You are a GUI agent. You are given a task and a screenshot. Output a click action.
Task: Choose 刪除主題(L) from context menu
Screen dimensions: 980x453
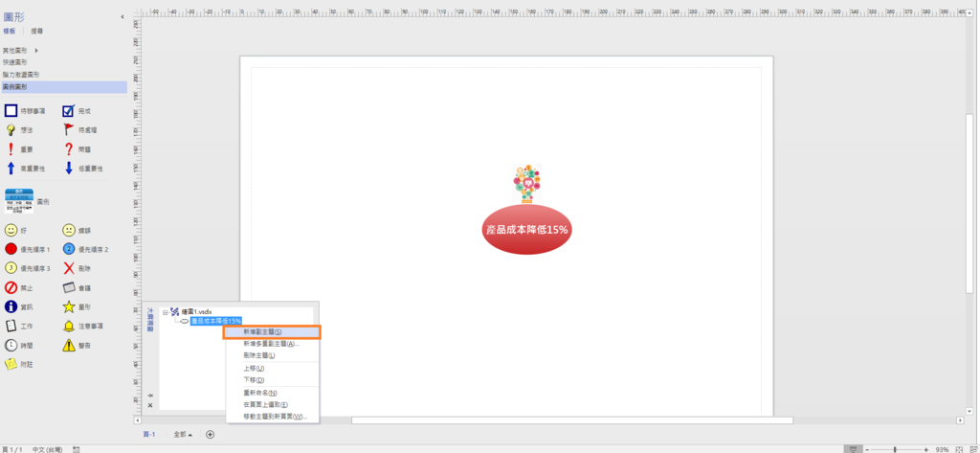271,355
